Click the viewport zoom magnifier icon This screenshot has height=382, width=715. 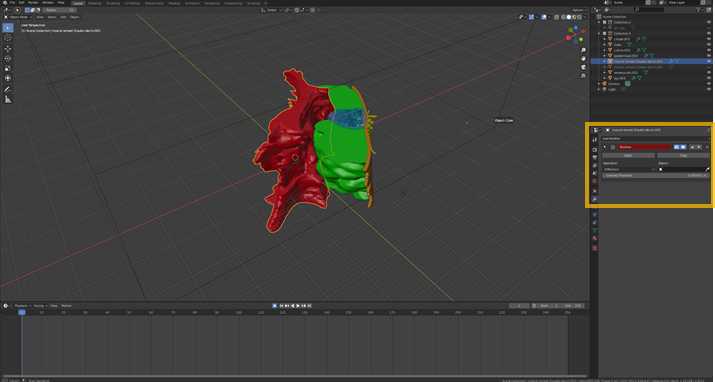click(x=583, y=50)
